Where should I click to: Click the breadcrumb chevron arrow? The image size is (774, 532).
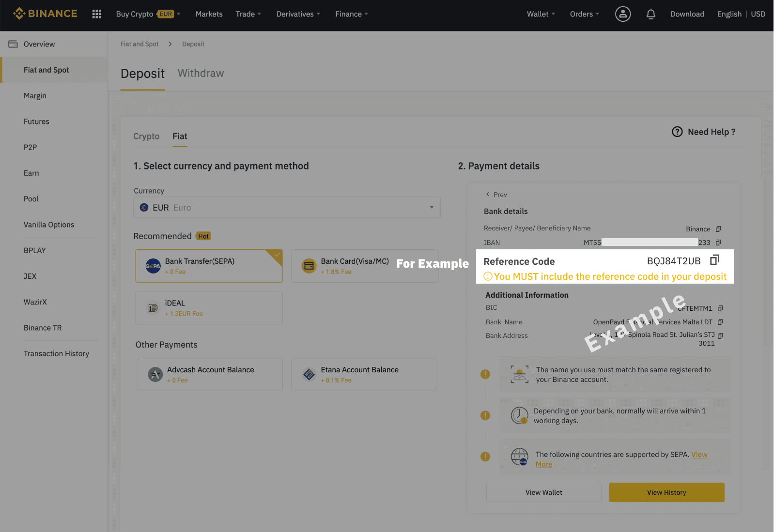pos(170,44)
